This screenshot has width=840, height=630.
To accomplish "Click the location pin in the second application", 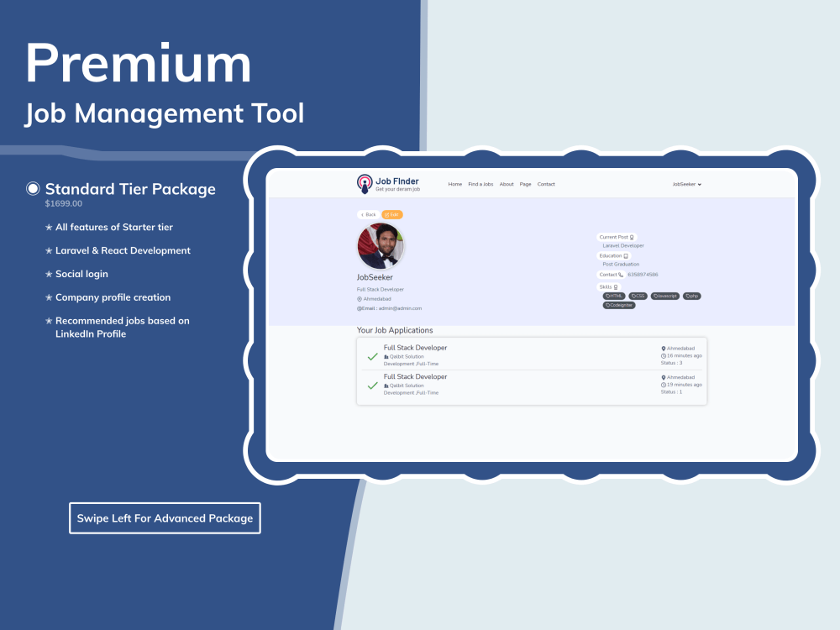I will tap(664, 378).
